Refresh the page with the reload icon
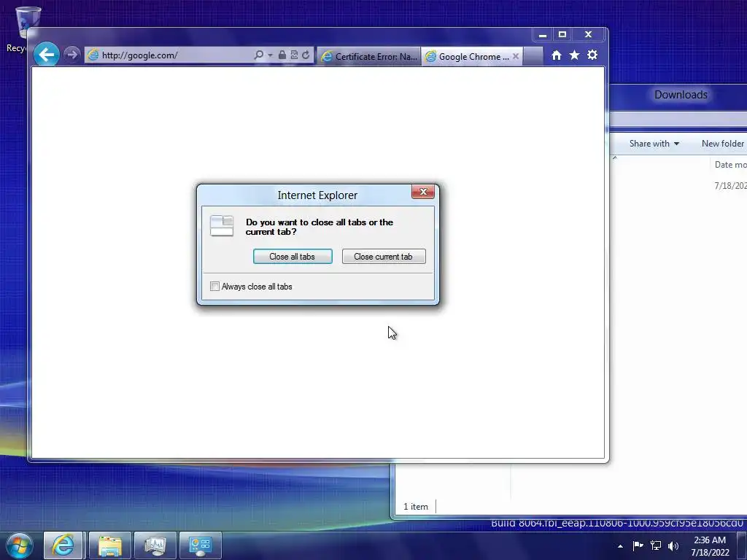Screen dimensions: 747x560 pyautogui.click(x=306, y=55)
